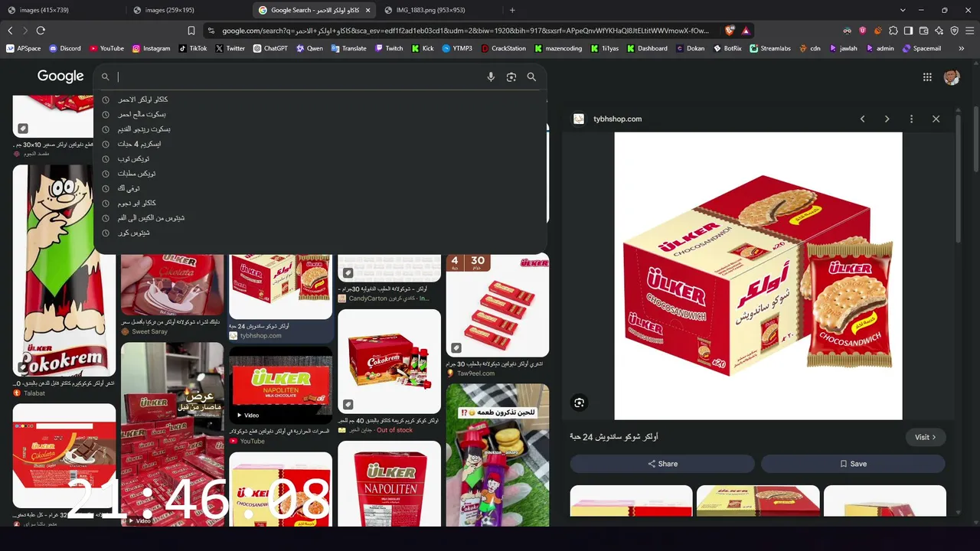Show previous image in preview panel

coord(863,119)
